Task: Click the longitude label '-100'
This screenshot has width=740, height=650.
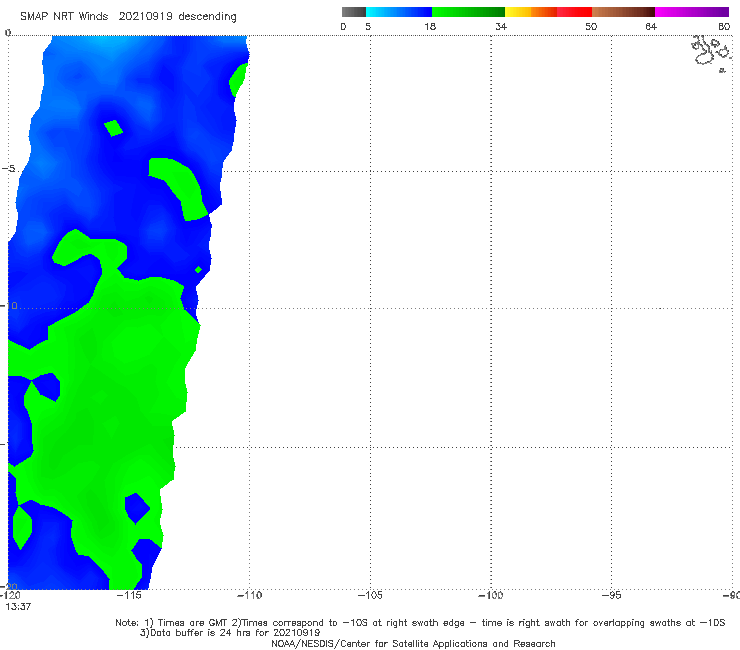Action: coord(491,595)
